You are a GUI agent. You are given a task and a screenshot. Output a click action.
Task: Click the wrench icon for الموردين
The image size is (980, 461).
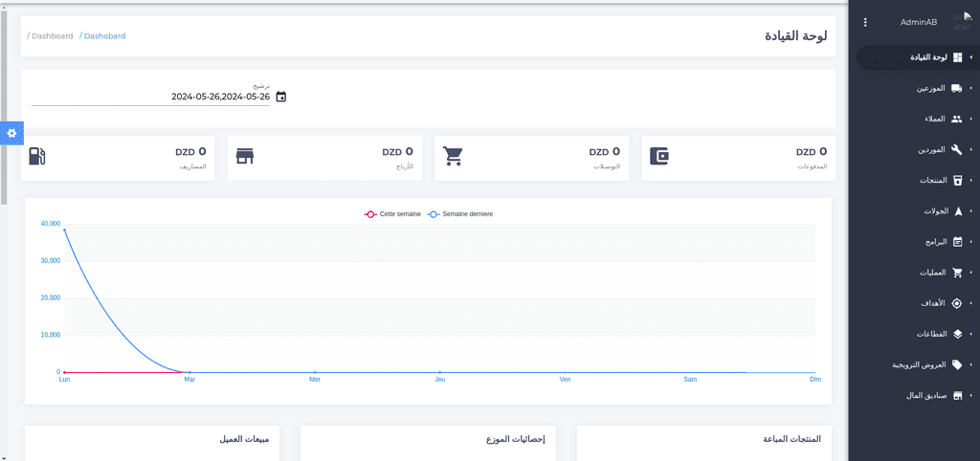pos(957,149)
